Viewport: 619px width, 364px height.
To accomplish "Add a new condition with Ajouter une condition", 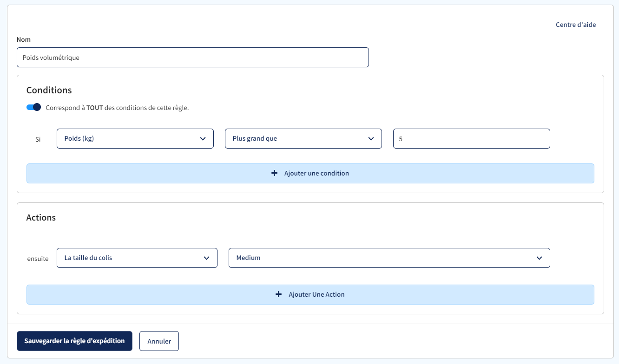I will point(310,173).
